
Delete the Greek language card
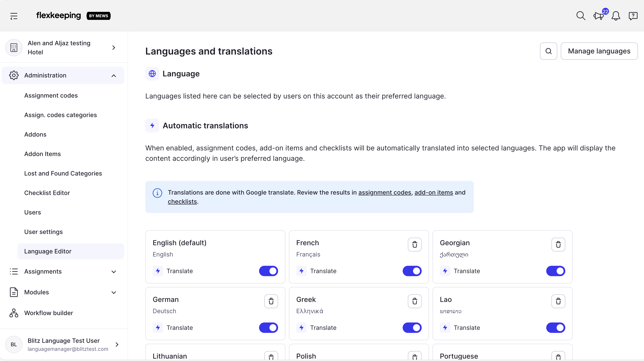tap(415, 301)
